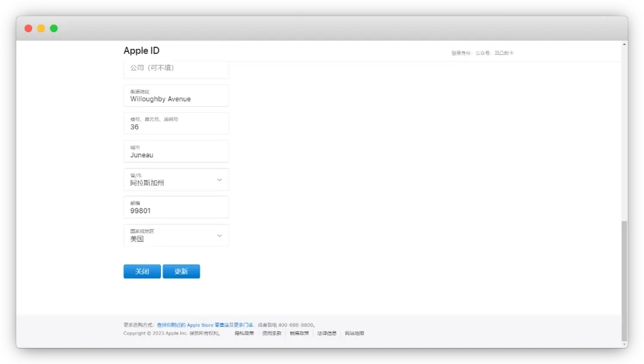
Task: Click the Apple ID page title
Action: [x=141, y=51]
